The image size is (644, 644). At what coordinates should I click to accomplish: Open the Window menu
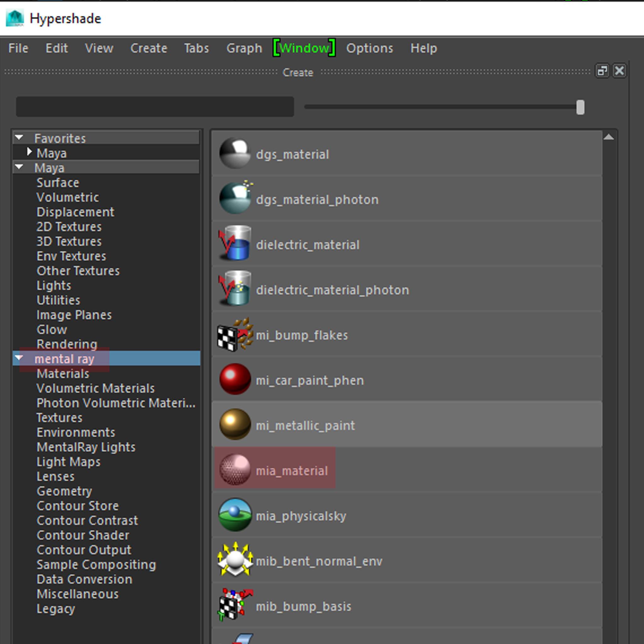(x=304, y=48)
